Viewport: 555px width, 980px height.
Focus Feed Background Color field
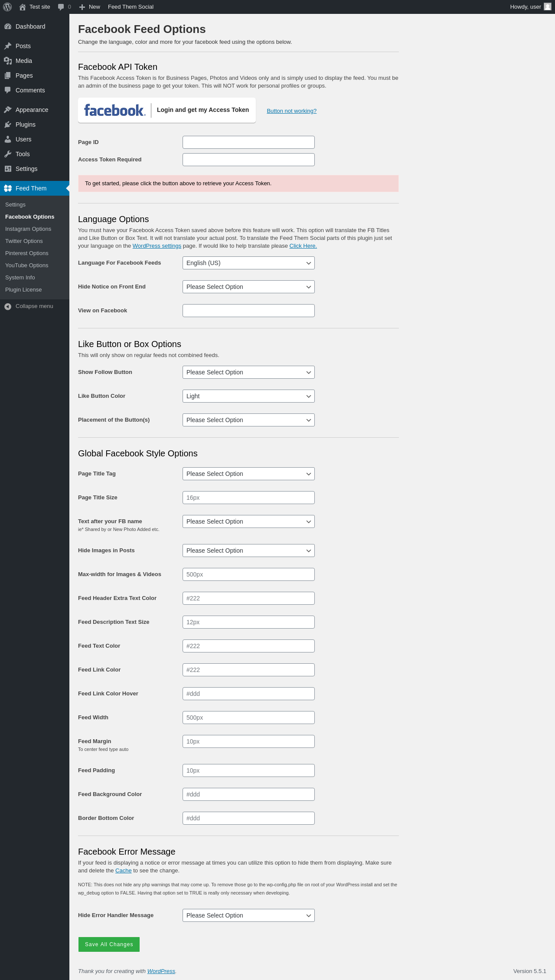coord(248,794)
